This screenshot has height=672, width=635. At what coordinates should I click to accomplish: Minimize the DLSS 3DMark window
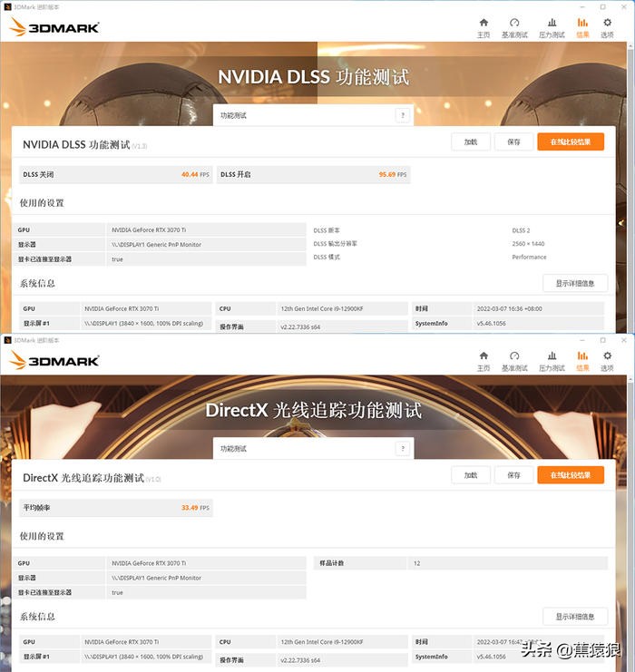tap(582, 7)
